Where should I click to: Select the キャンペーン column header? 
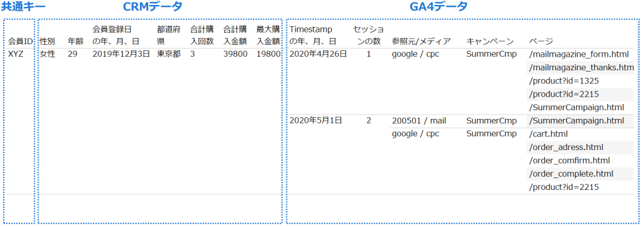pos(490,42)
